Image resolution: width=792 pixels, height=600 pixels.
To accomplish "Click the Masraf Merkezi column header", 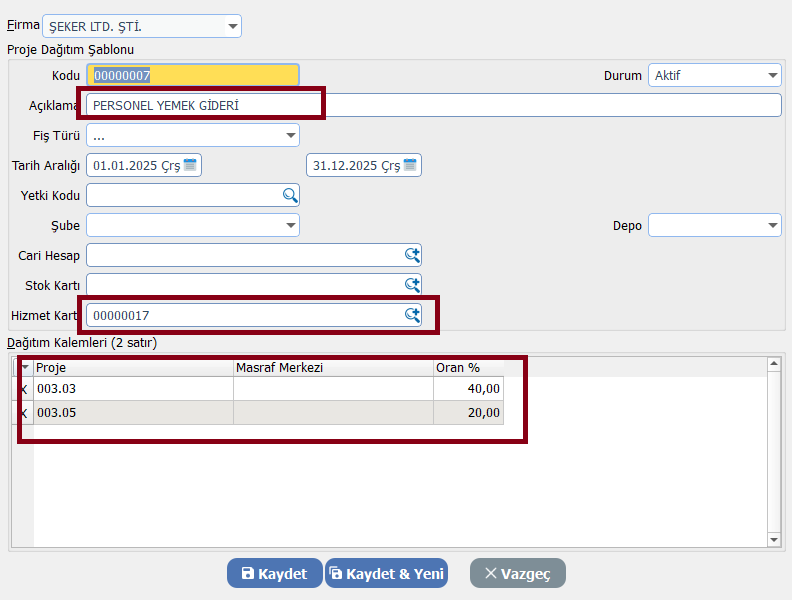I will point(332,367).
